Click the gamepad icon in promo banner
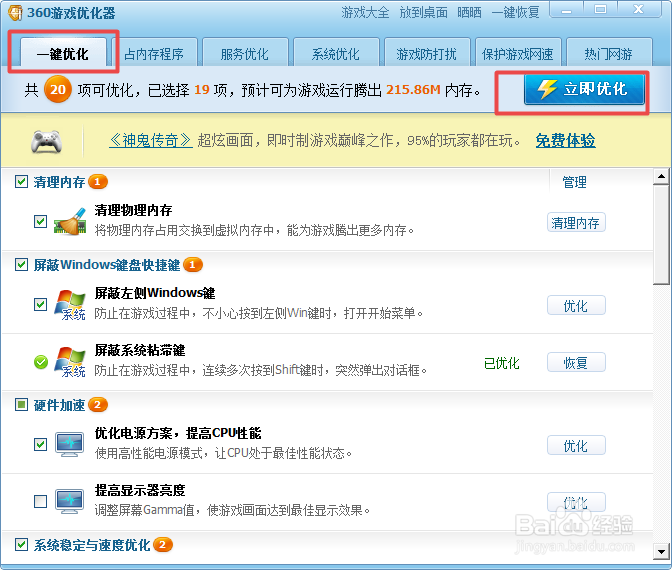Viewport: 672px width, 570px height. (46, 142)
